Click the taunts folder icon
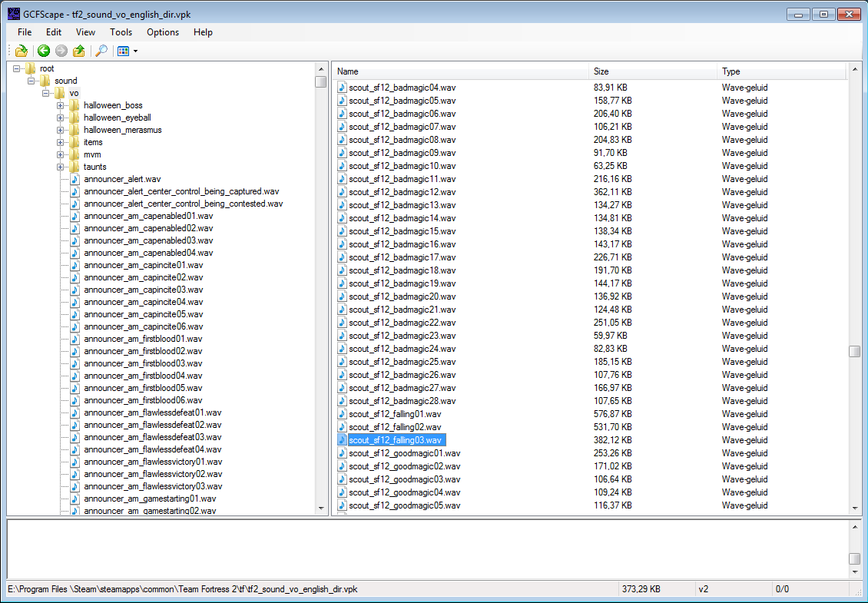 (x=75, y=167)
